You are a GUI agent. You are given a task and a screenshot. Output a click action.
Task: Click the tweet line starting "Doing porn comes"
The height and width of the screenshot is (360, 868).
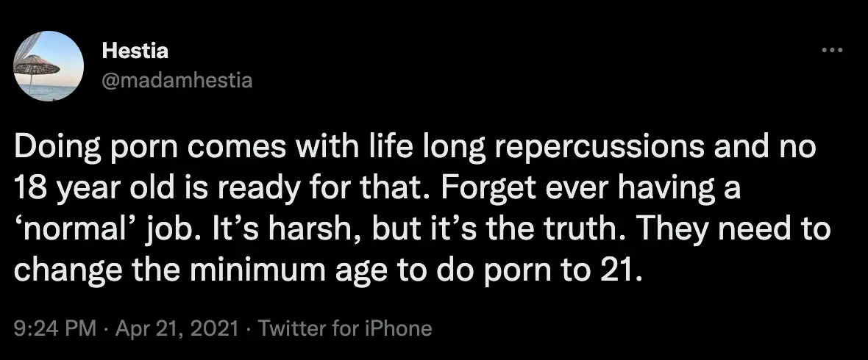tap(416, 148)
